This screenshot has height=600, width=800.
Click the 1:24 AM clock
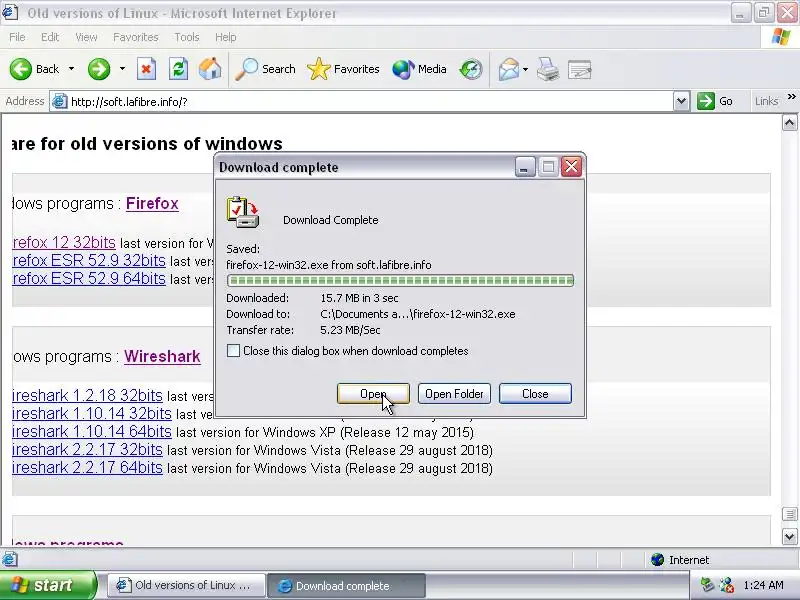tap(763, 585)
